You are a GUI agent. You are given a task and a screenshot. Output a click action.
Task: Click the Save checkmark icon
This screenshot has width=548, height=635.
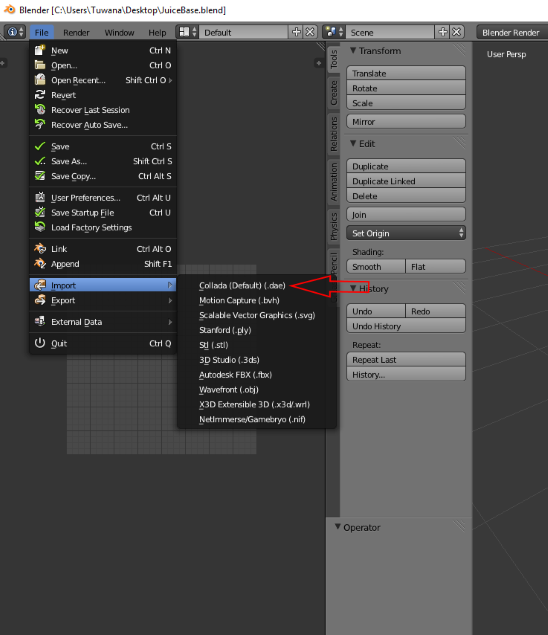pyautogui.click(x=40, y=146)
